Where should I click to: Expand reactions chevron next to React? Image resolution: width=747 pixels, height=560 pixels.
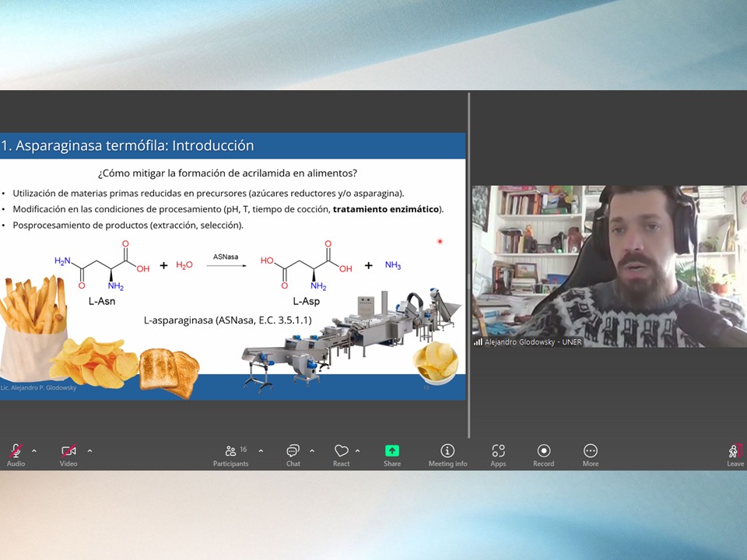pos(357,451)
